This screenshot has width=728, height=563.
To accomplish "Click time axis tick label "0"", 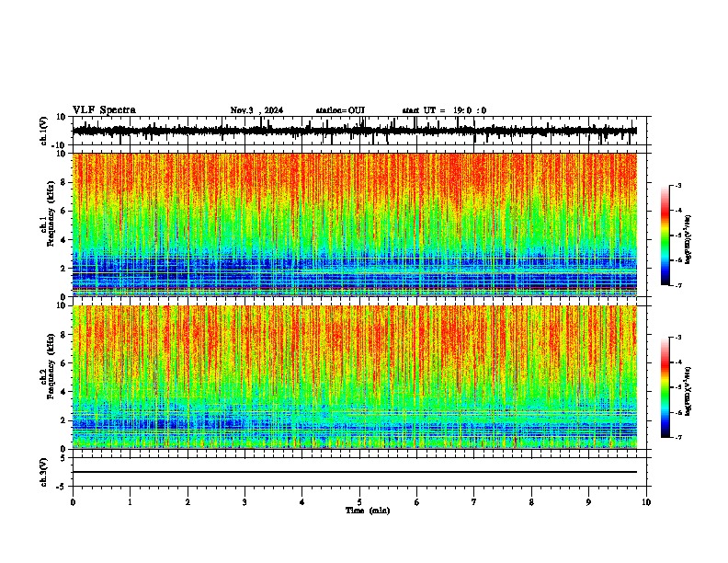I will (73, 502).
